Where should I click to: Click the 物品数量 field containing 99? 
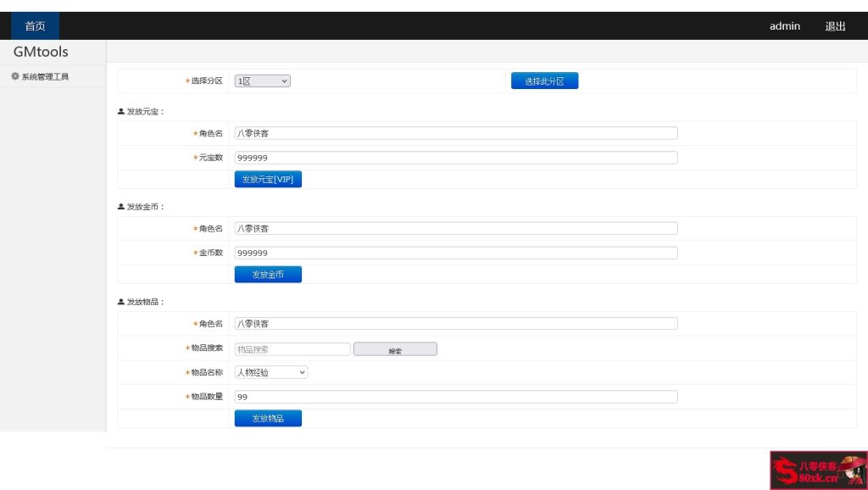tap(456, 397)
